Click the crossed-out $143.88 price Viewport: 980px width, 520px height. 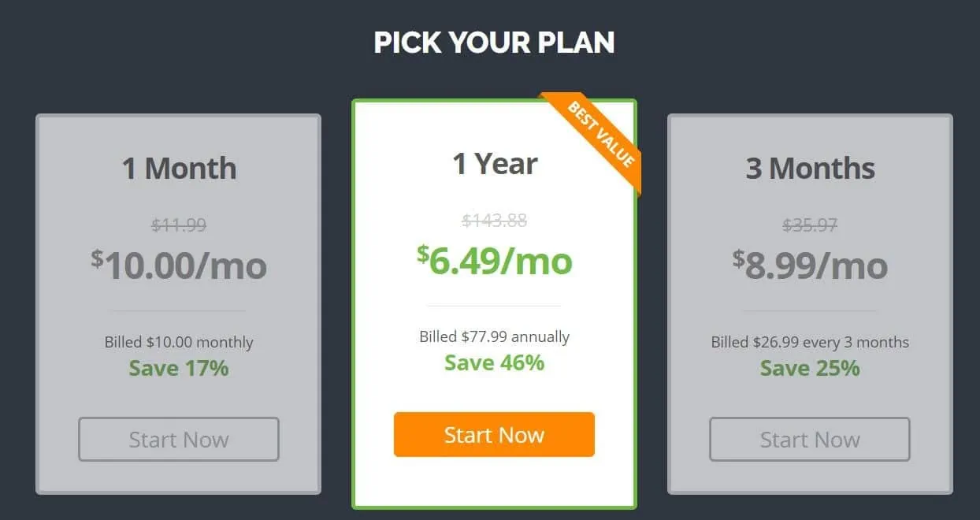coord(495,221)
